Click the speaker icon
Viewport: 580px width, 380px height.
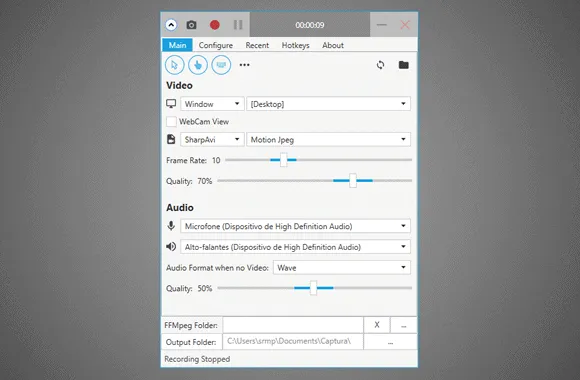point(171,246)
